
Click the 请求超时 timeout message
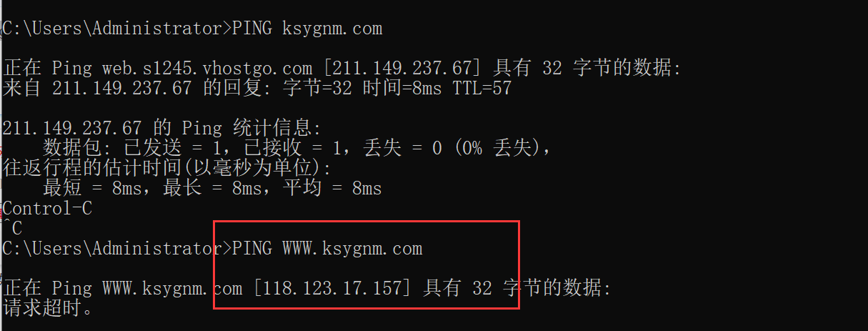tap(47, 309)
